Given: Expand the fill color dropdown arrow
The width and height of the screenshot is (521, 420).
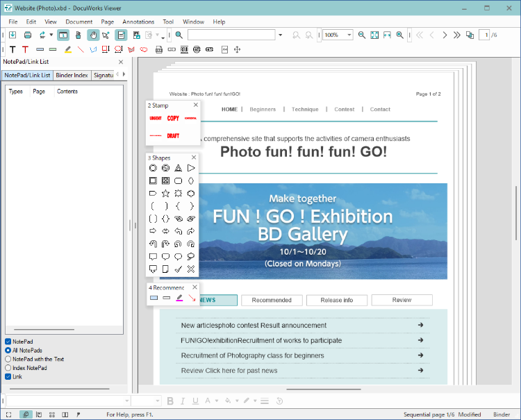Looking at the screenshot, I should (238, 401).
